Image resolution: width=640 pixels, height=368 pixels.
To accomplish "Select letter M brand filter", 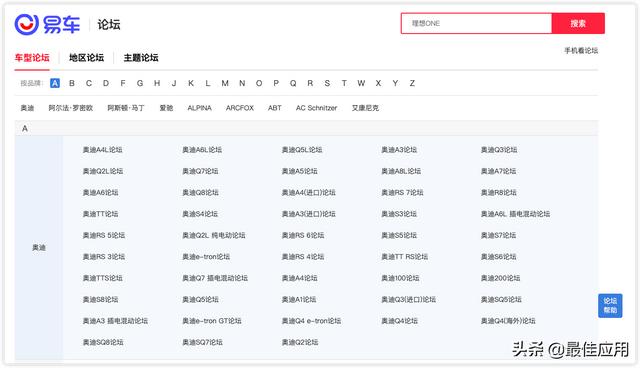I will (225, 83).
